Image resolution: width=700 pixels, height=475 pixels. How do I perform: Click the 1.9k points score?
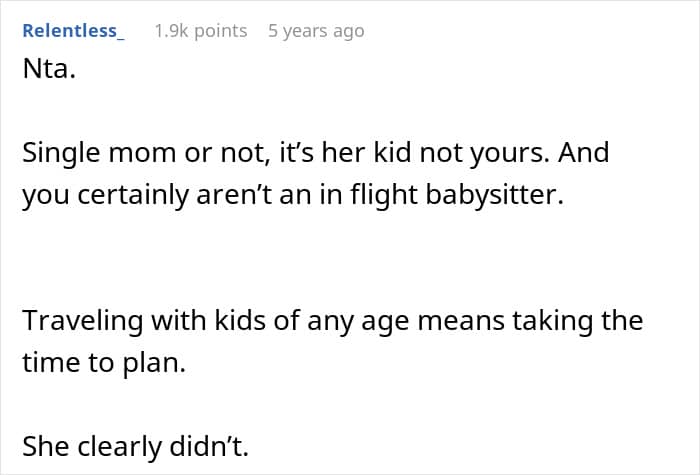(200, 31)
